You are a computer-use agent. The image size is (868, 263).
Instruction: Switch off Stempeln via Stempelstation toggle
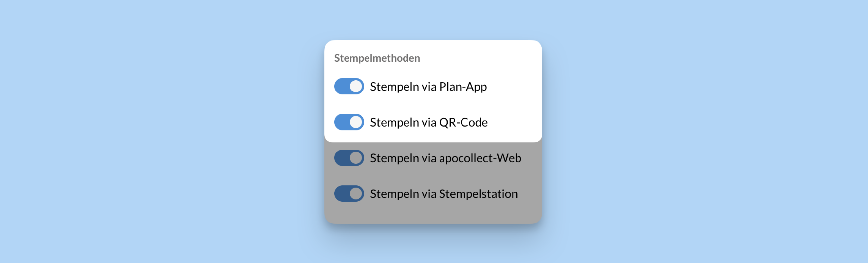[349, 193]
